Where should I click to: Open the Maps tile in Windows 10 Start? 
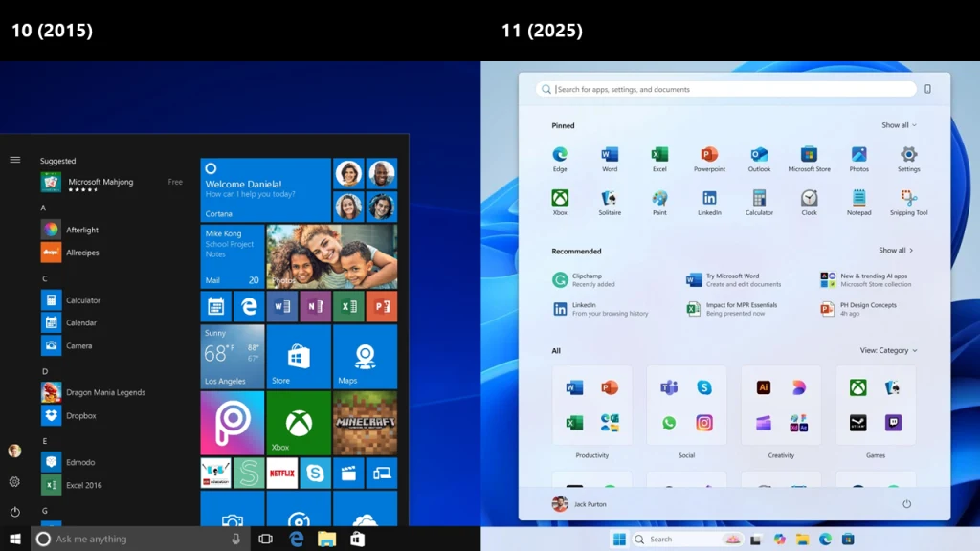(365, 357)
